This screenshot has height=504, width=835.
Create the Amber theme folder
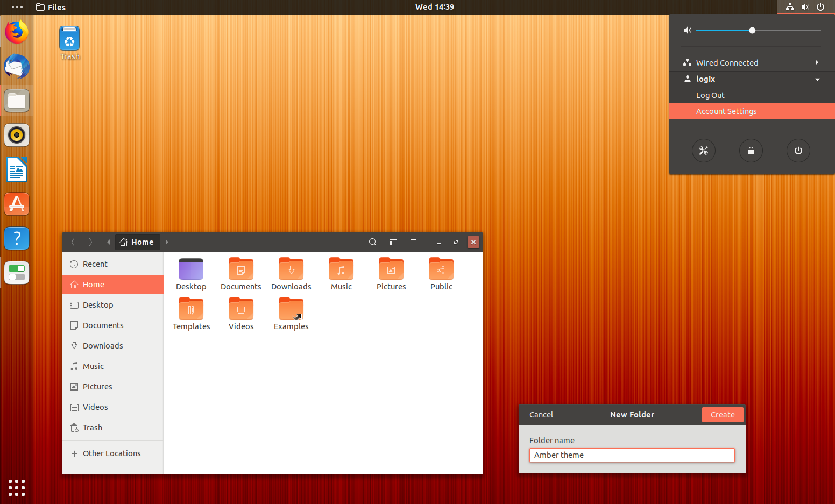[722, 414]
